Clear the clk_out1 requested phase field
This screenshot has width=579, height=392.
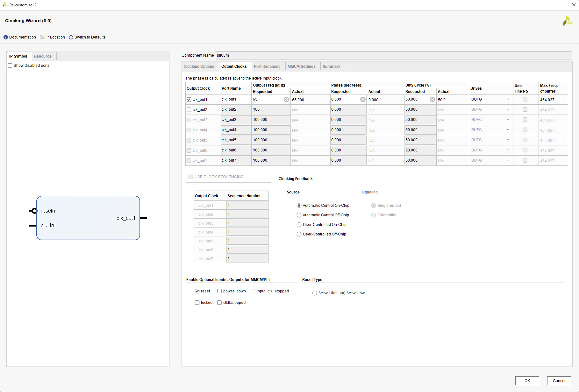(363, 100)
